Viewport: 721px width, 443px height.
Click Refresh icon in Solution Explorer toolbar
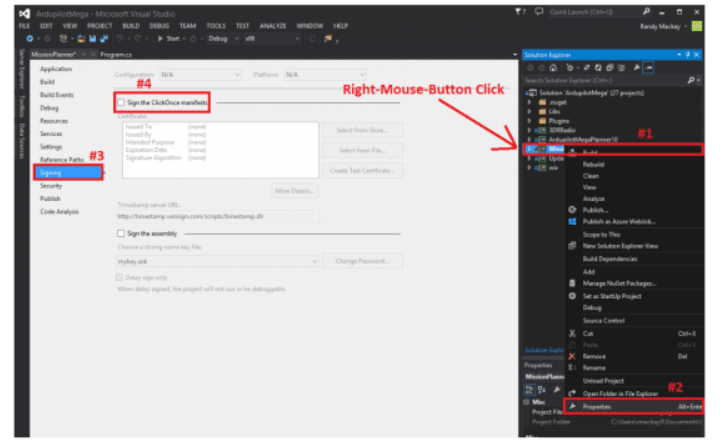tap(598, 68)
